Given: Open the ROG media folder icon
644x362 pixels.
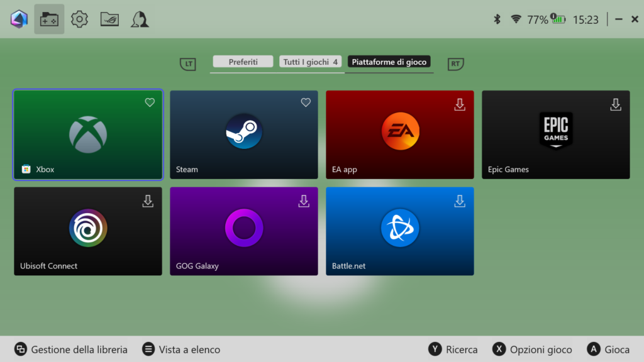Looking at the screenshot, I should point(109,19).
